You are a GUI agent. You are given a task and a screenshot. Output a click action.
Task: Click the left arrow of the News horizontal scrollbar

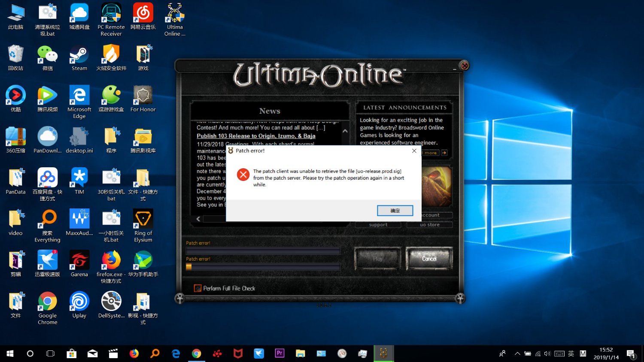pos(198,219)
